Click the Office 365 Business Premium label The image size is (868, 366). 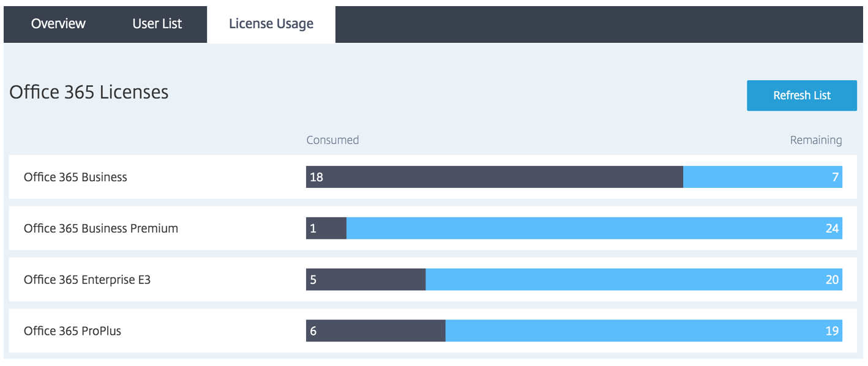pos(101,228)
